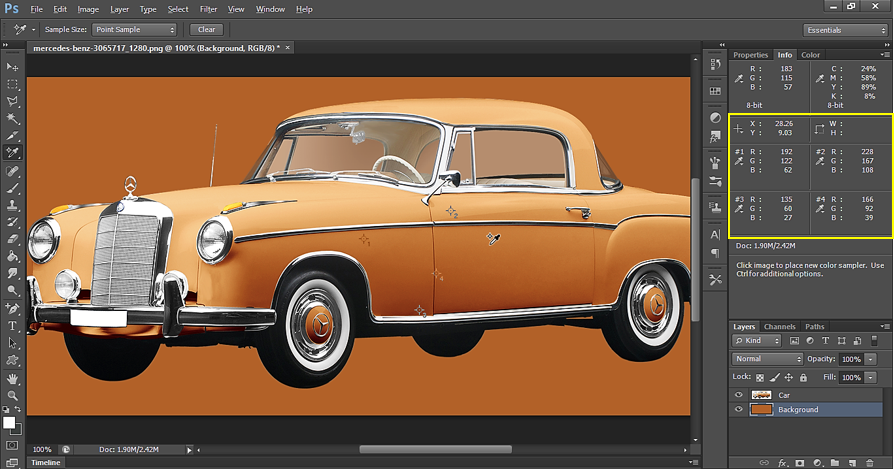Select the Horizontal Type tool

[x=12, y=326]
